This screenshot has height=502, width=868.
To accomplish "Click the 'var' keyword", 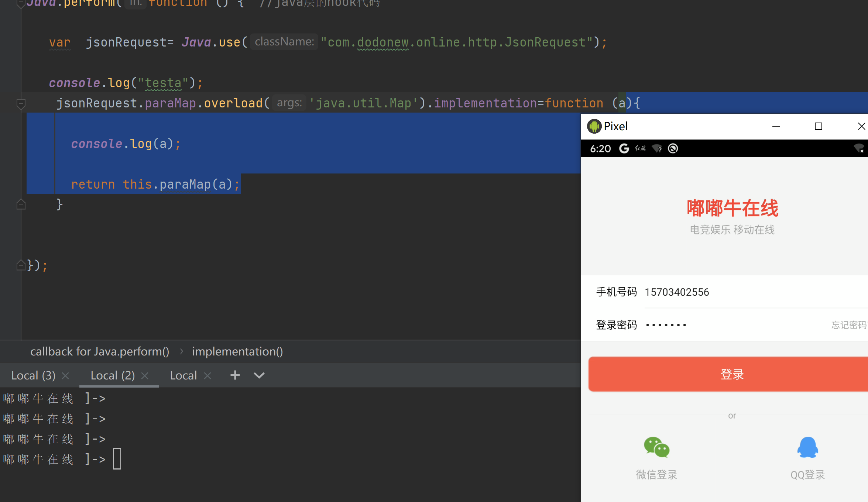I will click(x=59, y=43).
